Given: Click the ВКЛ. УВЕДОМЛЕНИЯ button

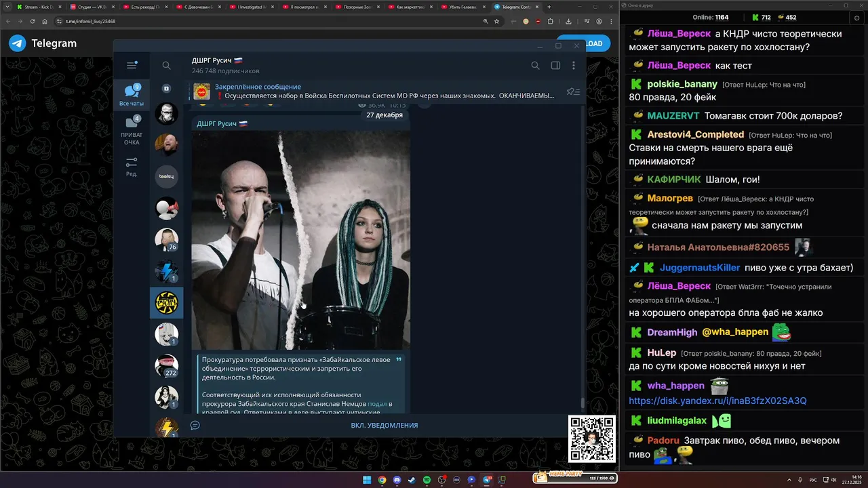Looking at the screenshot, I should (x=384, y=426).
